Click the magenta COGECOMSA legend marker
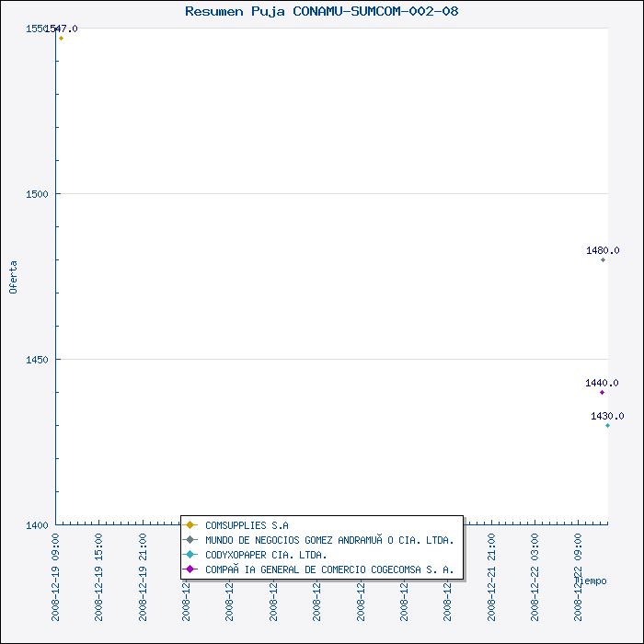Screen dimensions: 644x644 (x=190, y=569)
